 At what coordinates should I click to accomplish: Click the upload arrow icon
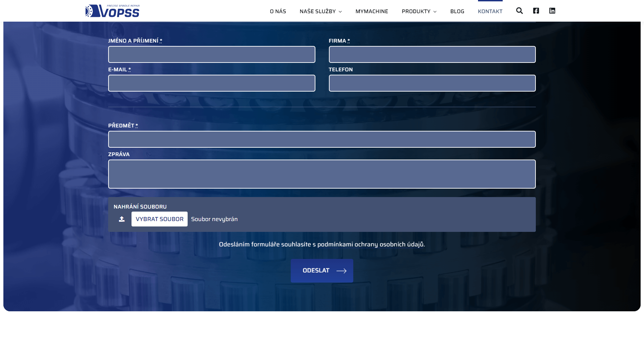pyautogui.click(x=122, y=219)
